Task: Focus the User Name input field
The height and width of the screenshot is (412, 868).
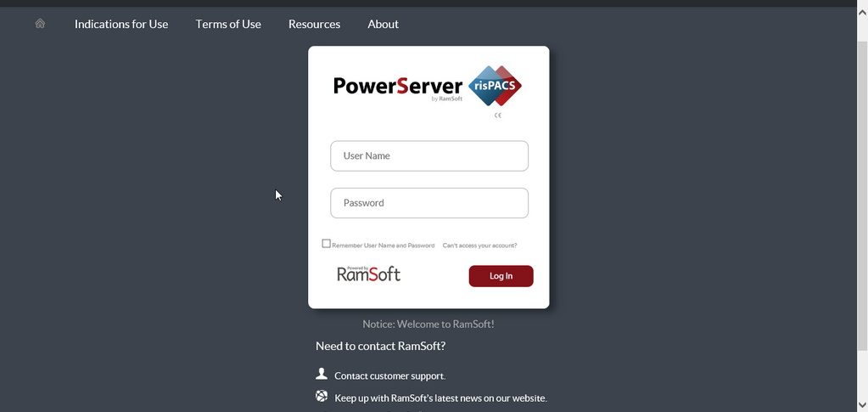Action: click(x=429, y=156)
